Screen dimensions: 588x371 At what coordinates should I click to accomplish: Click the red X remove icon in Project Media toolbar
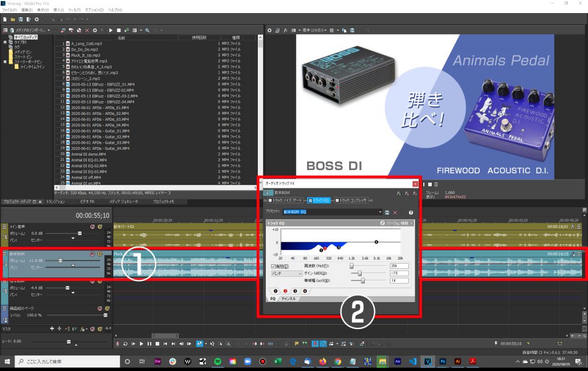[x=87, y=30]
